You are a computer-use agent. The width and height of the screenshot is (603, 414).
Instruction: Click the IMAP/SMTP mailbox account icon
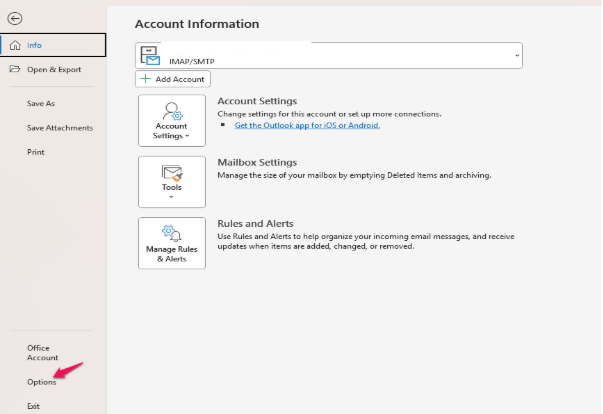tap(150, 55)
